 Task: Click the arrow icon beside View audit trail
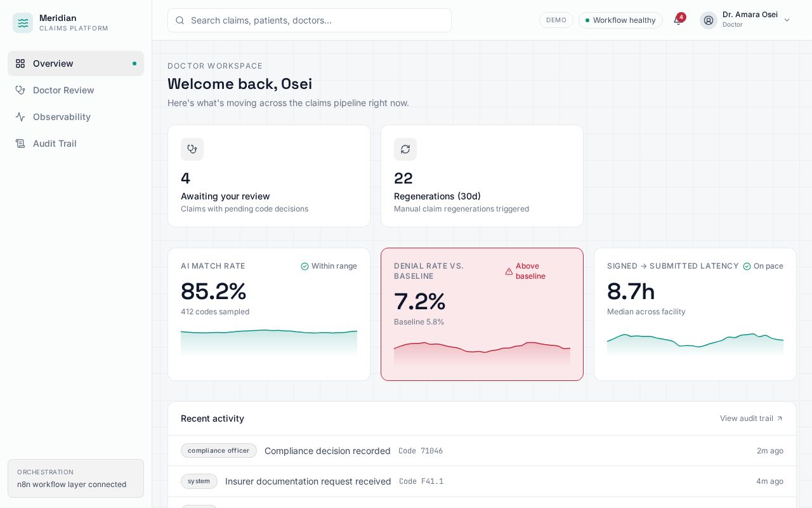pos(780,418)
